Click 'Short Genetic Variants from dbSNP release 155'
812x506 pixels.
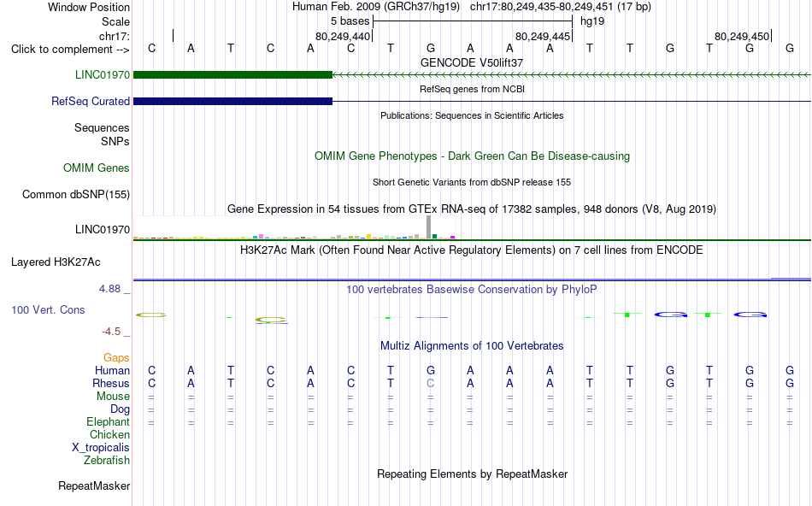[472, 182]
